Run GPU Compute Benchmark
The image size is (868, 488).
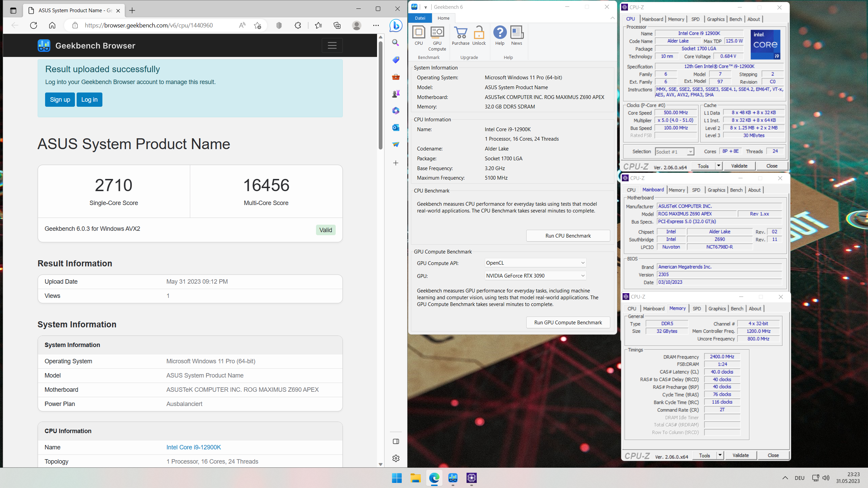tap(568, 323)
